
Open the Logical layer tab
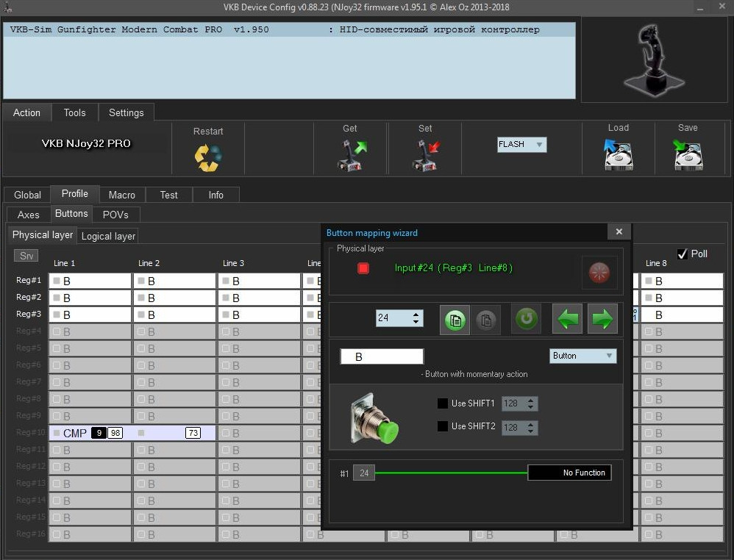pyautogui.click(x=108, y=236)
